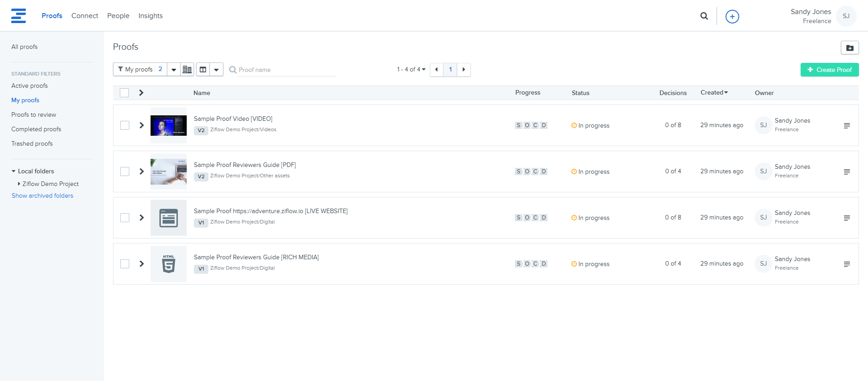868x381 pixels.
Task: Toggle the select-all checkbox in header
Action: tap(124, 93)
